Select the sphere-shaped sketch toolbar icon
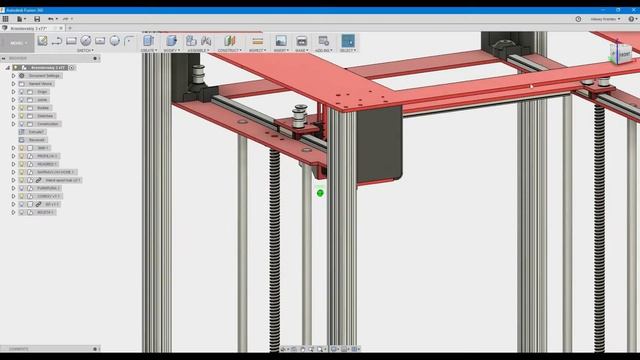 click(x=115, y=40)
